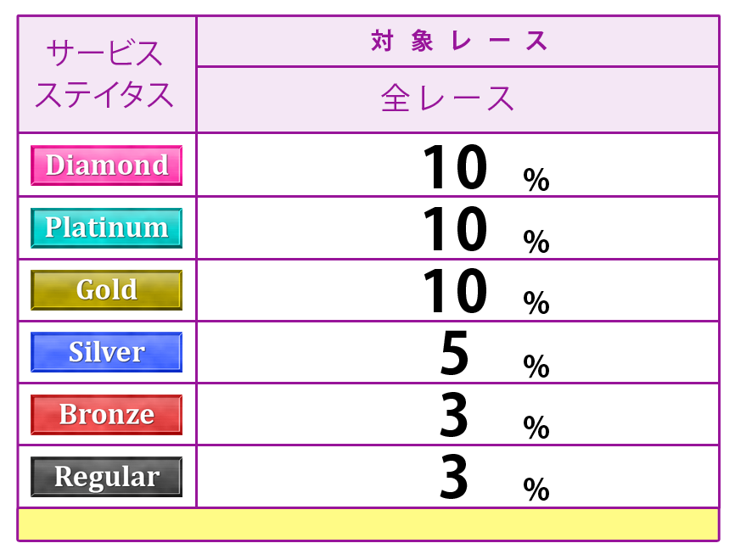
Task: Click the percent sign in Silver row
Action: click(x=536, y=367)
